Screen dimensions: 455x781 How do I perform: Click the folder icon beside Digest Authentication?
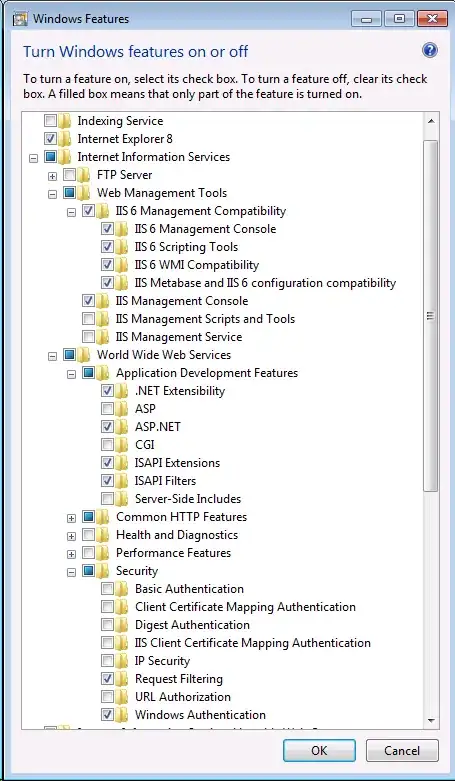point(122,625)
